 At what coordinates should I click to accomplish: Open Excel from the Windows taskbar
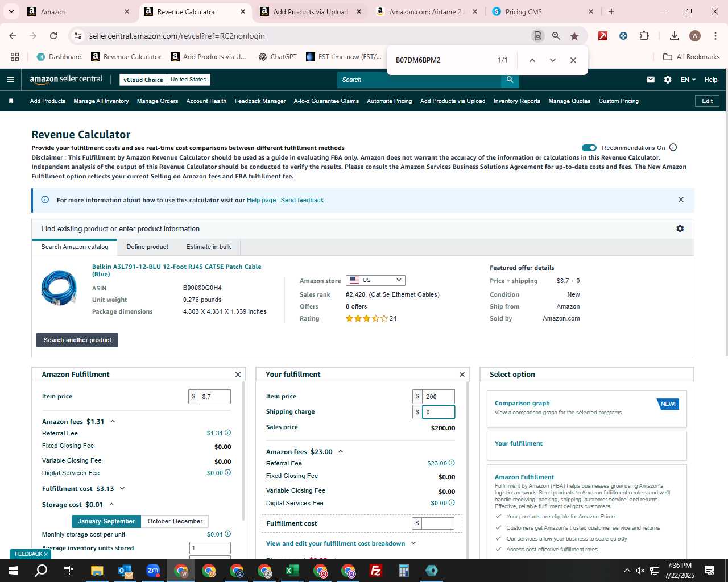tap(292, 571)
